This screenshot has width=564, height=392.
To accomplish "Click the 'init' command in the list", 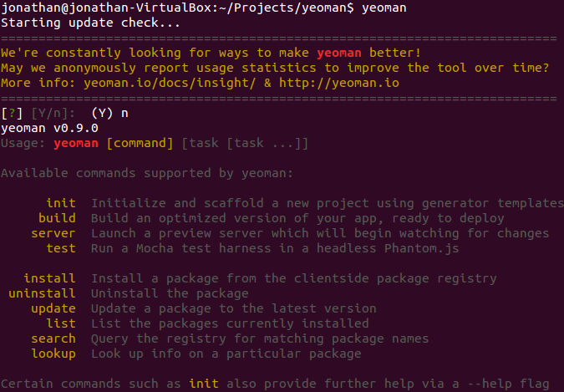I will click(x=61, y=203).
